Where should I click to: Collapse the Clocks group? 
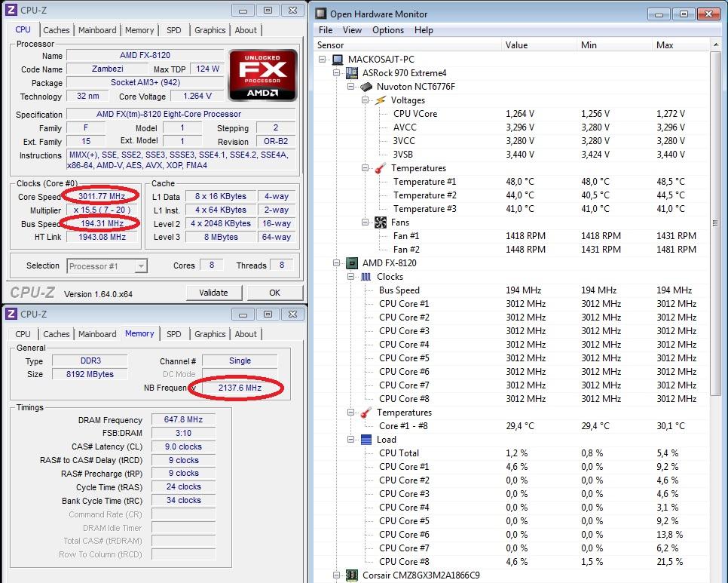coord(351,277)
